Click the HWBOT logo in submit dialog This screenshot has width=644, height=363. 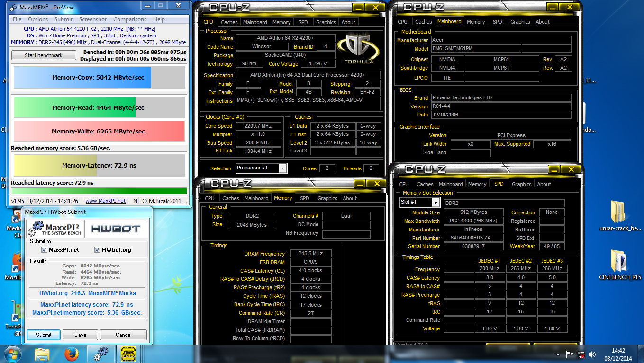(x=116, y=228)
